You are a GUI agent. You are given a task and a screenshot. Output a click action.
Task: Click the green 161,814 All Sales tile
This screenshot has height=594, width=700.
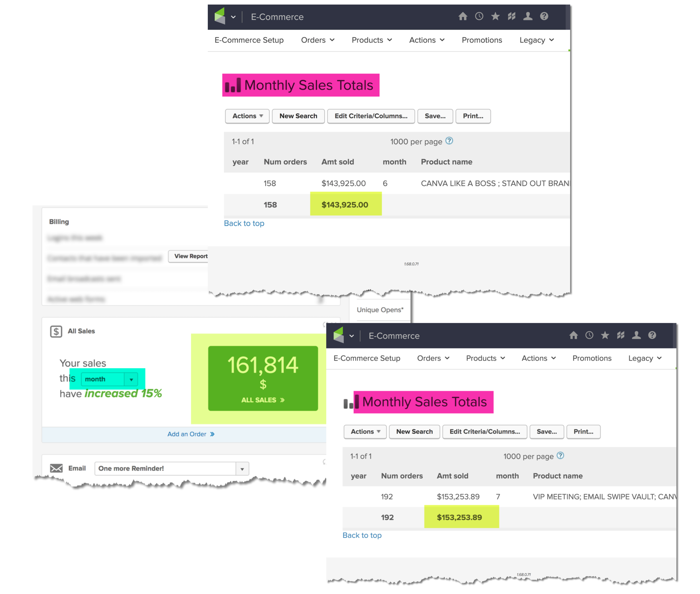(x=263, y=378)
